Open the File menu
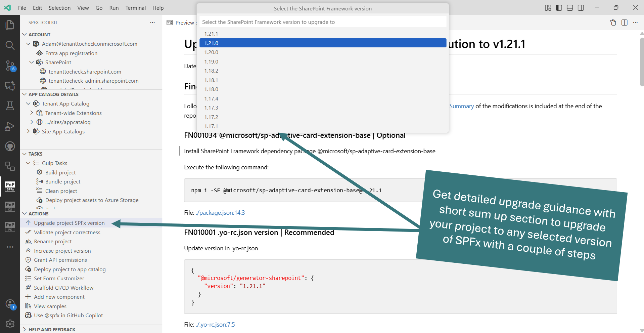Viewport: 644px width, 333px height. point(22,8)
